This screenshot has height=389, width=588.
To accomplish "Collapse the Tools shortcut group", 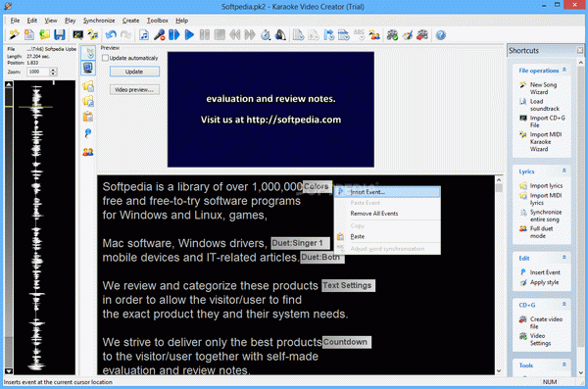I will [564, 365].
